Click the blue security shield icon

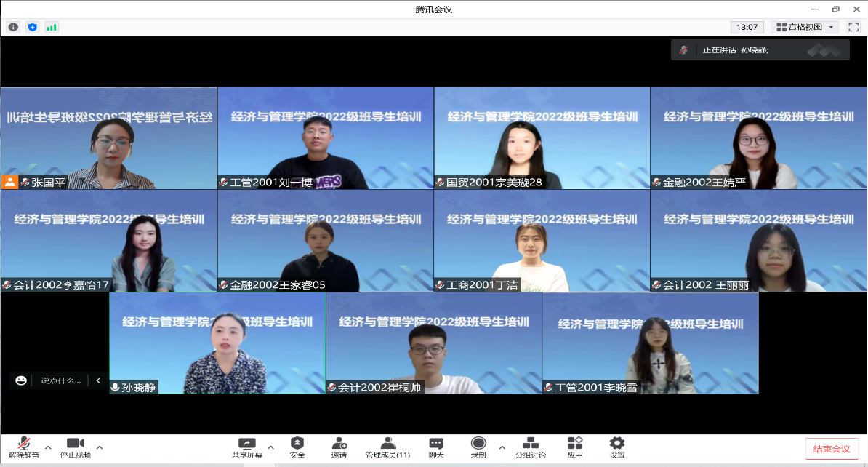(32, 27)
